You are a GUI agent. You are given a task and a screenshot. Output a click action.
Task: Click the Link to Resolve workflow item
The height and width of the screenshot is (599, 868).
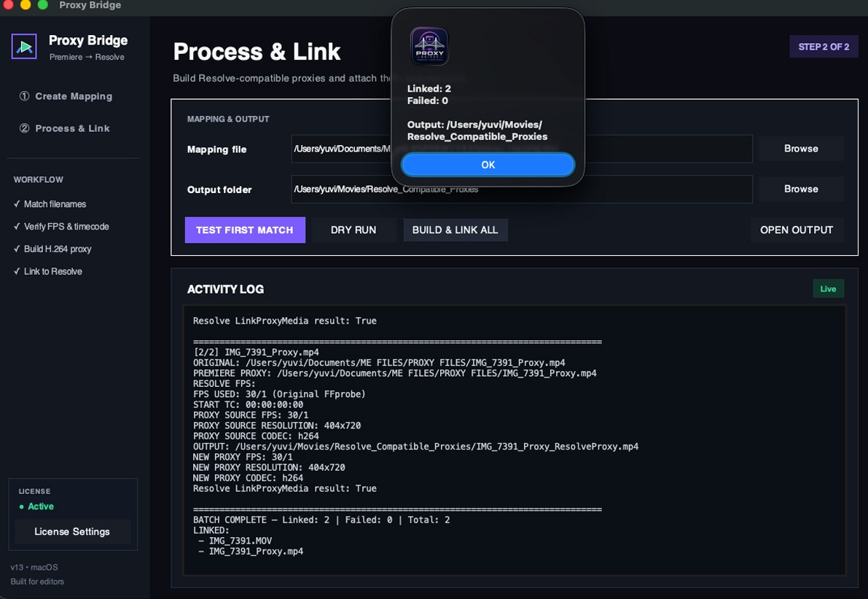[x=47, y=271]
